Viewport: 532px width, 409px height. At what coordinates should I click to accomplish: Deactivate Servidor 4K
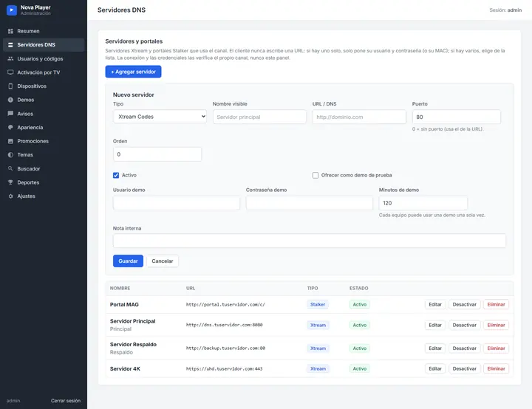[465, 368]
